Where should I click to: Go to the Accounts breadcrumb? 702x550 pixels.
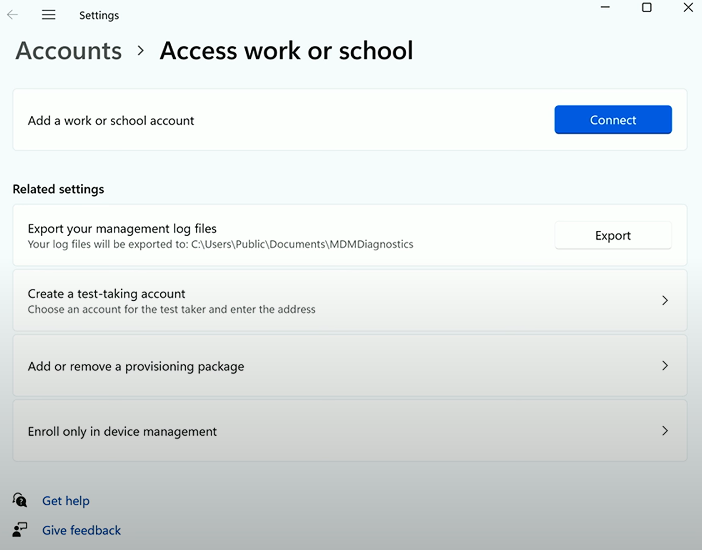pyautogui.click(x=68, y=51)
